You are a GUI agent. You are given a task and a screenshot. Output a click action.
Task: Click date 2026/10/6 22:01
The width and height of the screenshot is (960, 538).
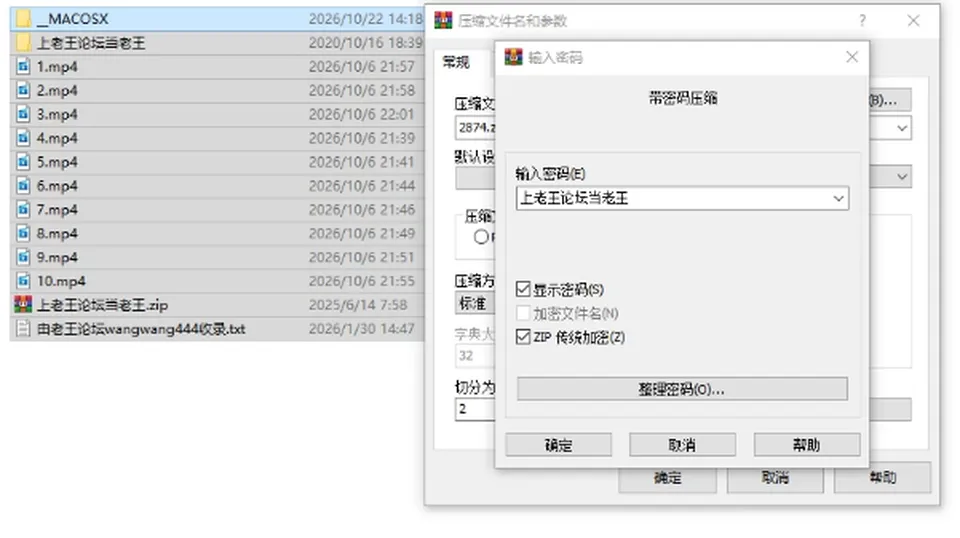361,114
